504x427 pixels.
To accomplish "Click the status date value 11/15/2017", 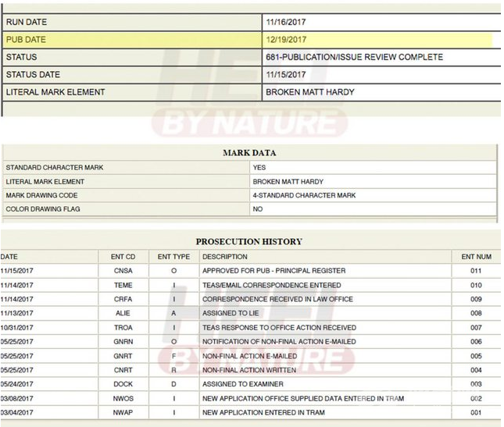I will 286,74.
